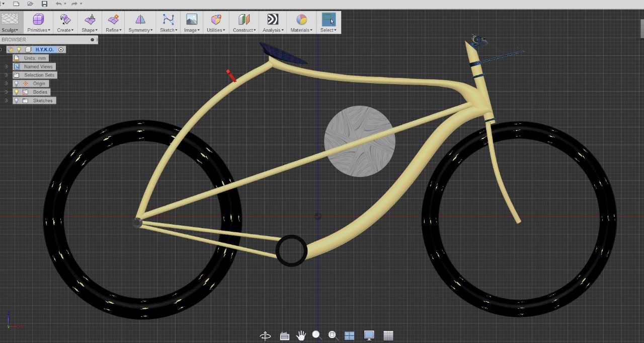Click the Select tool icon

coord(329,20)
